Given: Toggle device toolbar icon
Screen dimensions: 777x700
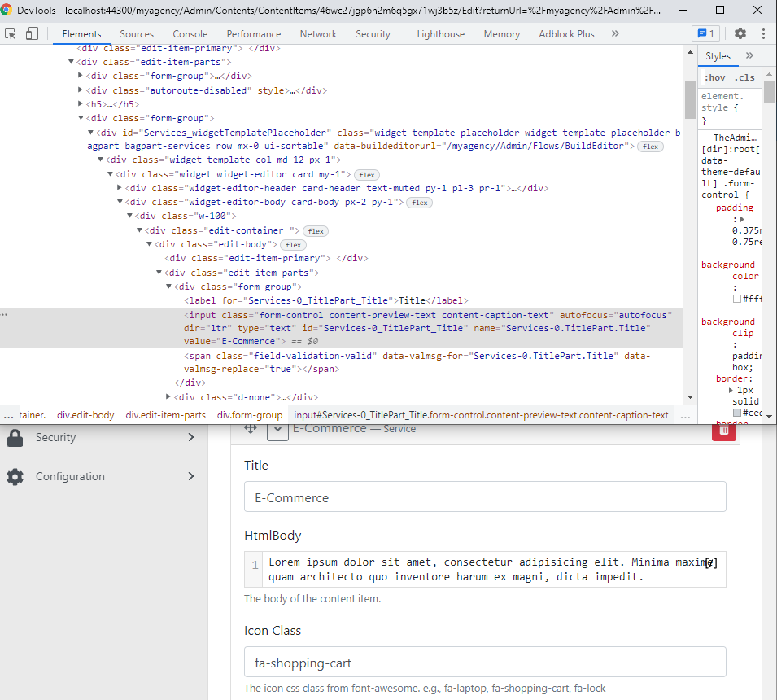Looking at the screenshot, I should click(32, 33).
